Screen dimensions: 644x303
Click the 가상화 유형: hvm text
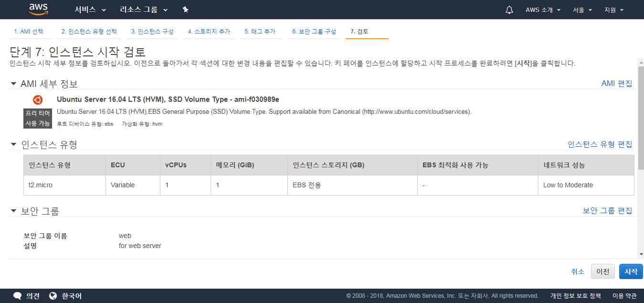pyautogui.click(x=142, y=124)
